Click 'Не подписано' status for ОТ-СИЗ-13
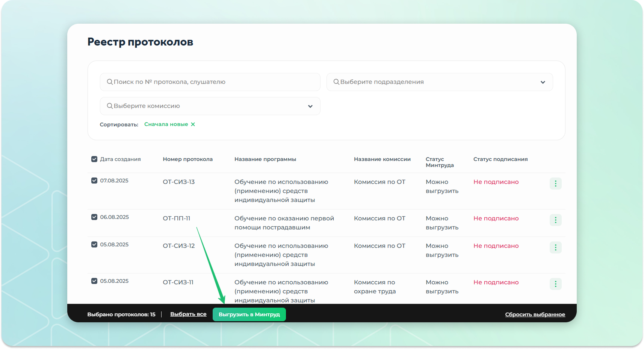The width and height of the screenshot is (644, 349). 496,182
